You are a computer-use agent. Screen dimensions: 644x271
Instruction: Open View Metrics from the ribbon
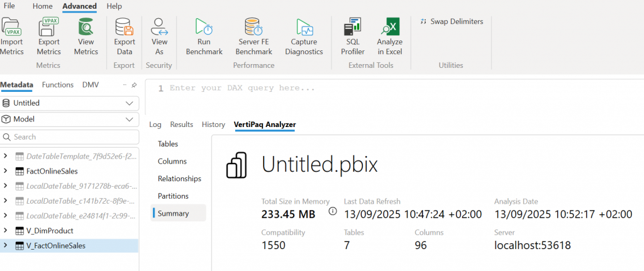[x=86, y=28]
